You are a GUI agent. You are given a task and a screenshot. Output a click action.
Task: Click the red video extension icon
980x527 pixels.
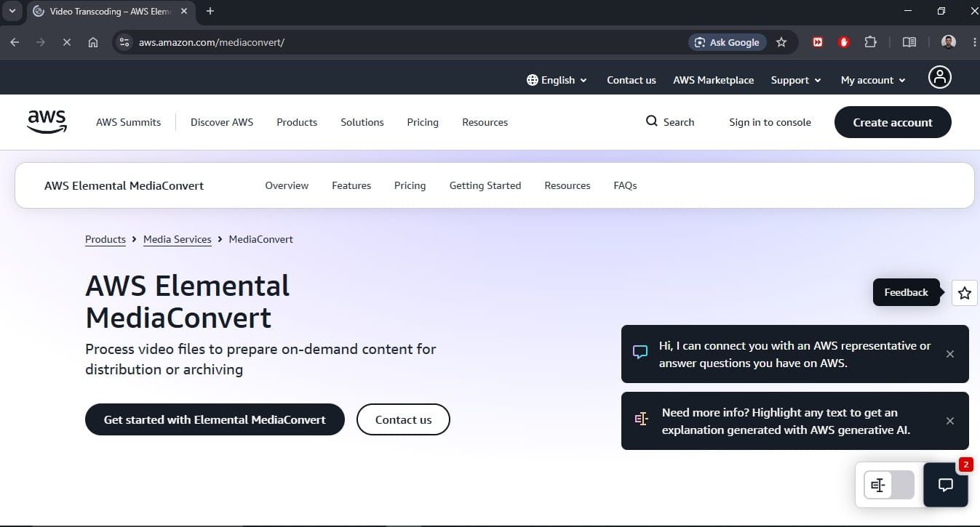(818, 42)
